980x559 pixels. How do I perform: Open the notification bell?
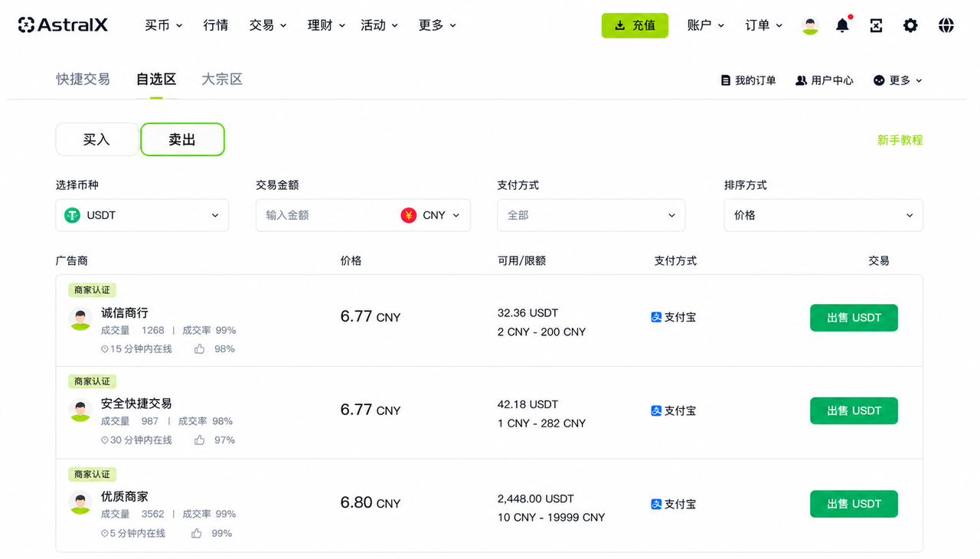[x=842, y=25]
